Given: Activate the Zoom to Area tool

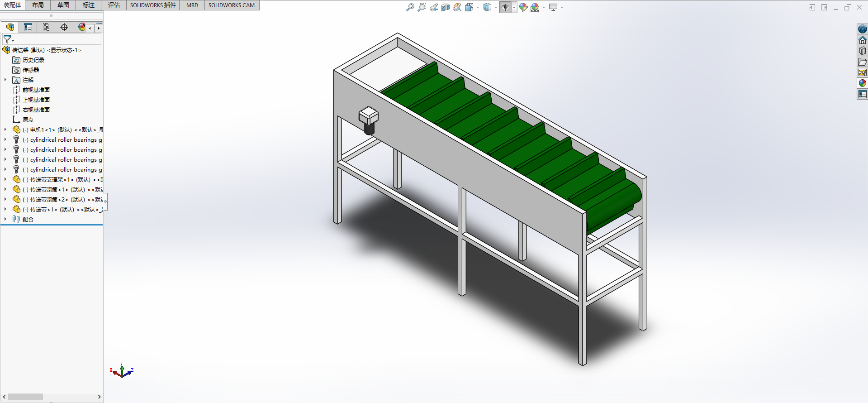Looking at the screenshot, I should pos(422,7).
